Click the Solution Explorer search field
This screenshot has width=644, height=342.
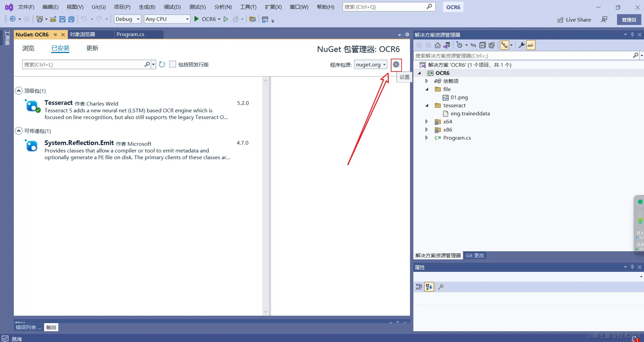click(x=523, y=56)
